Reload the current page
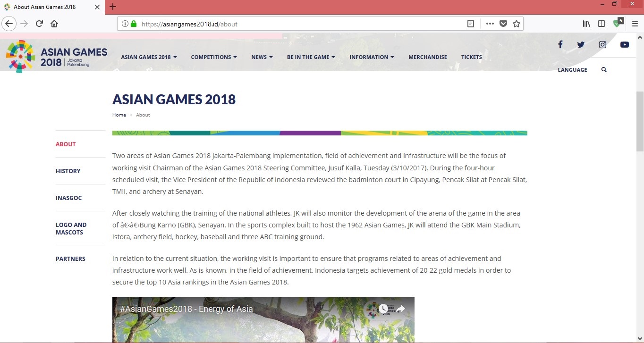 tap(40, 24)
